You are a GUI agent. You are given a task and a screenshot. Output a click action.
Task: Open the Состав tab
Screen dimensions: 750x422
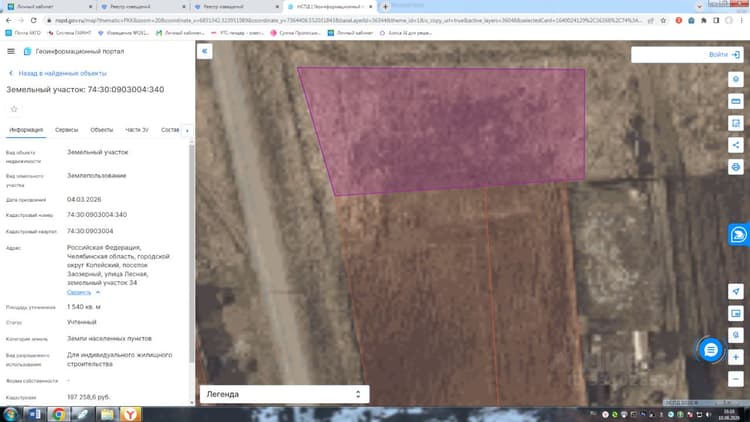tap(170, 130)
